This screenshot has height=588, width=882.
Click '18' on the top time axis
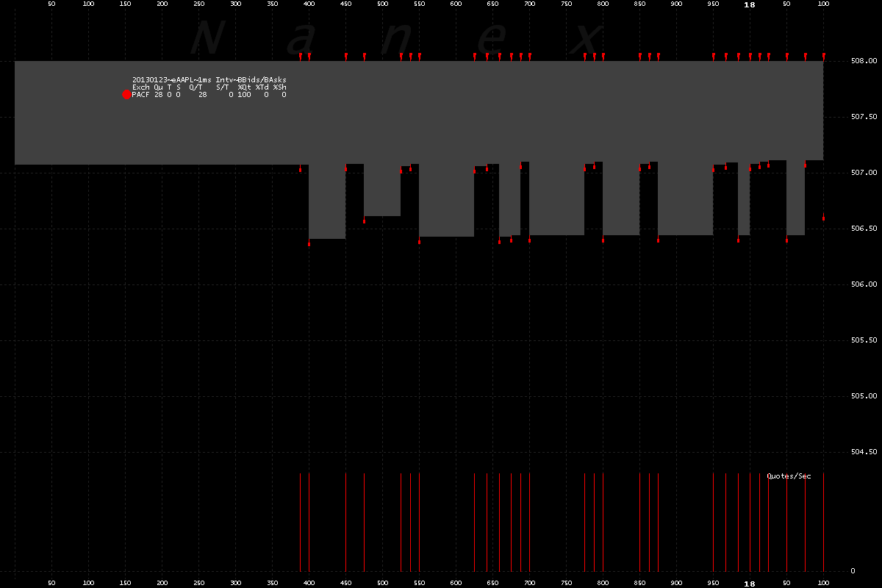750,4
